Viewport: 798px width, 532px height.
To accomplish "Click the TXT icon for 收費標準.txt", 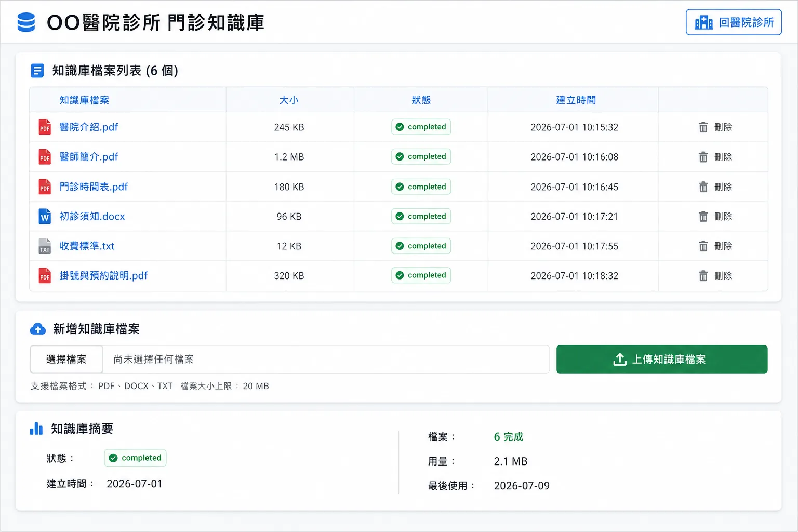I will point(45,246).
